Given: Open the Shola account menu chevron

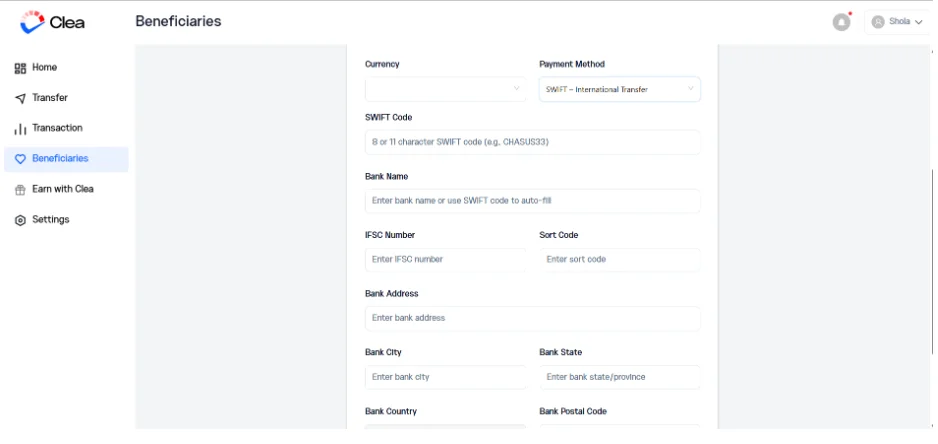Looking at the screenshot, I should point(919,22).
